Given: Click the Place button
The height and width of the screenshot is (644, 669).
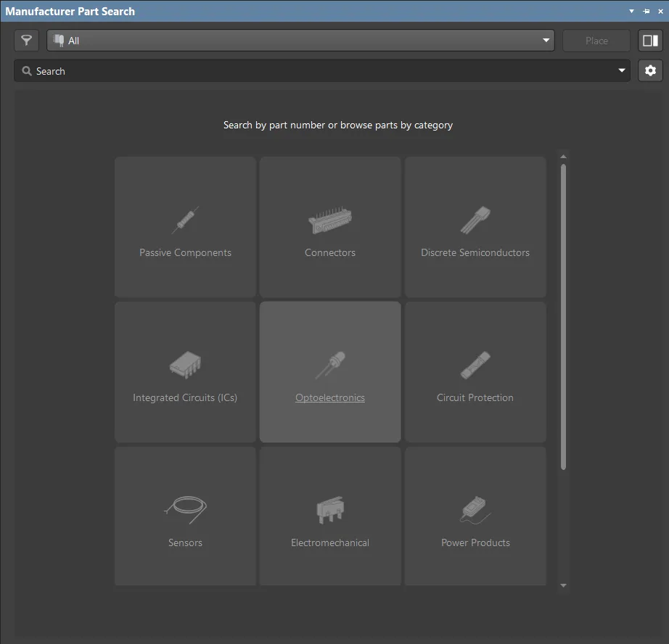Looking at the screenshot, I should point(596,41).
